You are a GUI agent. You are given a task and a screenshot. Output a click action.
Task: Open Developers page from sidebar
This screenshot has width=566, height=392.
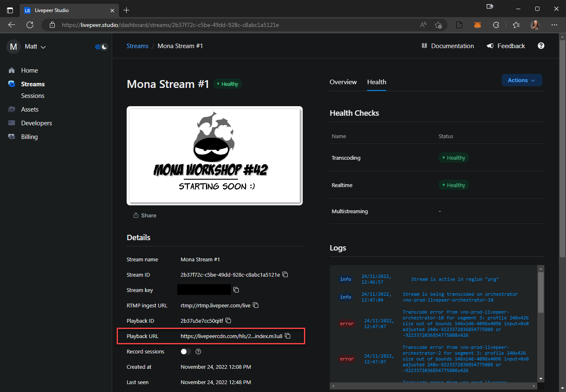pyautogui.click(x=37, y=123)
